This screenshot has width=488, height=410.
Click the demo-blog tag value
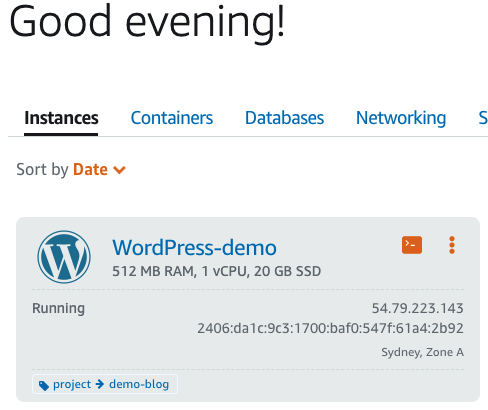tap(139, 384)
